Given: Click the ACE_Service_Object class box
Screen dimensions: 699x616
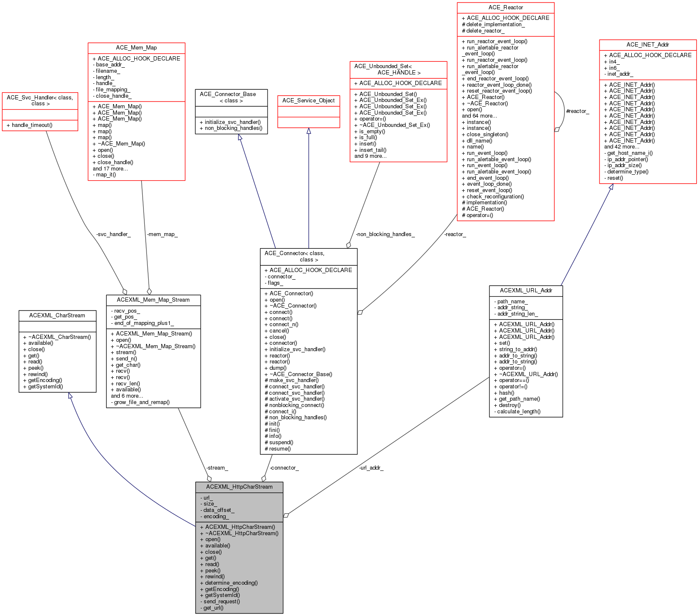Looking at the screenshot, I should 308,101.
